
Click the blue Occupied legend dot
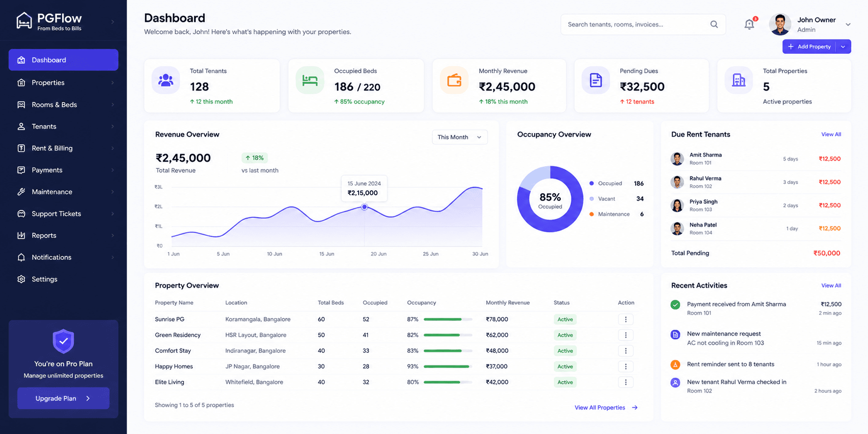point(592,183)
